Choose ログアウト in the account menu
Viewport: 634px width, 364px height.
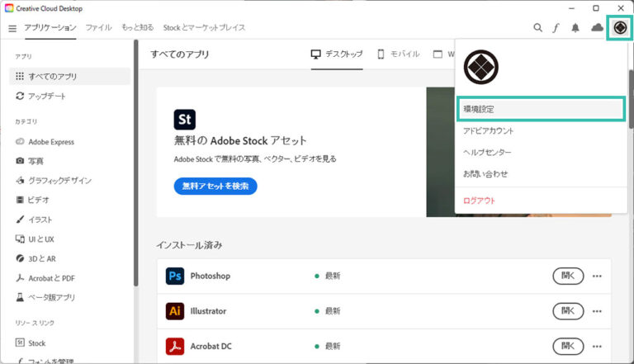coord(480,201)
